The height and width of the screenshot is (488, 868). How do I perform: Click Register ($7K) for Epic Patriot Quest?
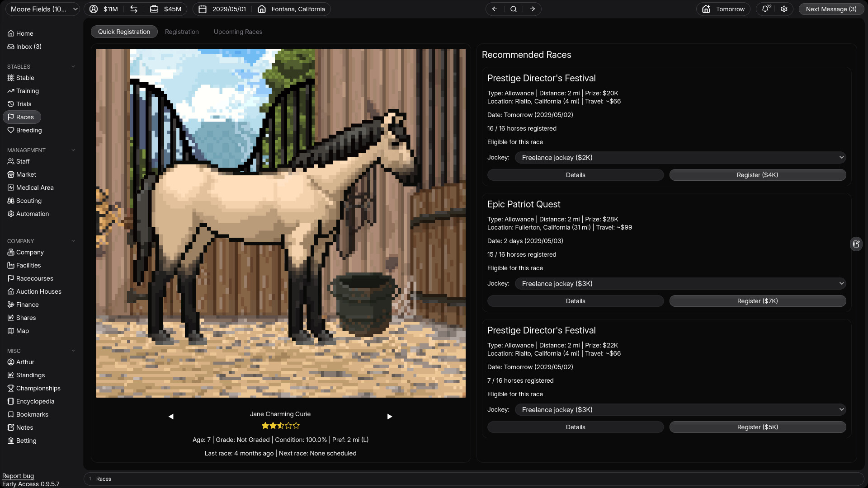pyautogui.click(x=758, y=301)
